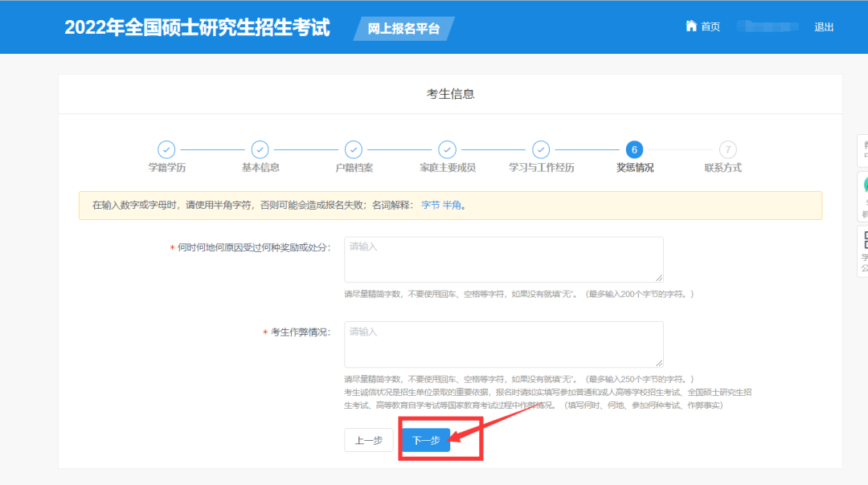Click the 联系方式 step label
The height and width of the screenshot is (485, 868).
(723, 168)
